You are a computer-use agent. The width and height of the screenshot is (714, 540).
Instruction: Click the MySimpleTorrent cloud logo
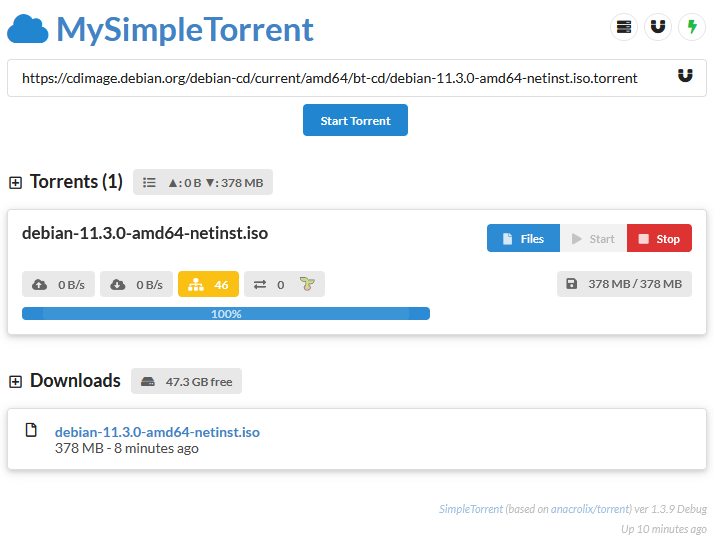coord(28,30)
